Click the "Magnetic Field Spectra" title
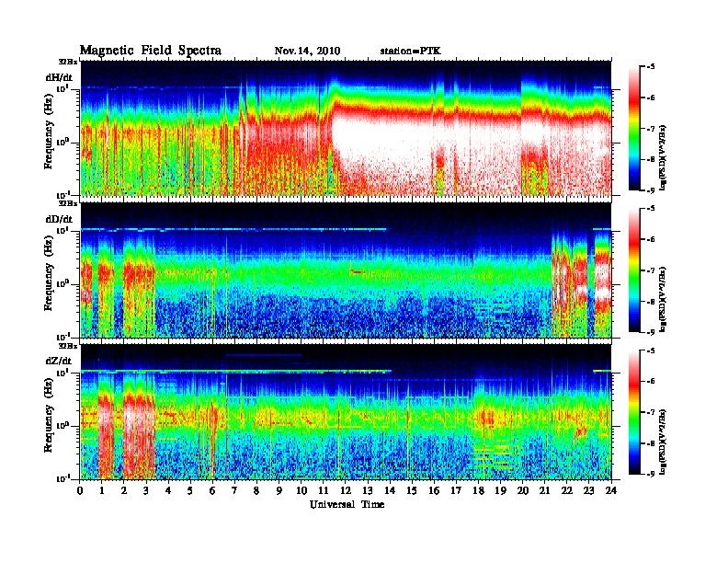The height and width of the screenshot is (563, 728). coord(151,51)
